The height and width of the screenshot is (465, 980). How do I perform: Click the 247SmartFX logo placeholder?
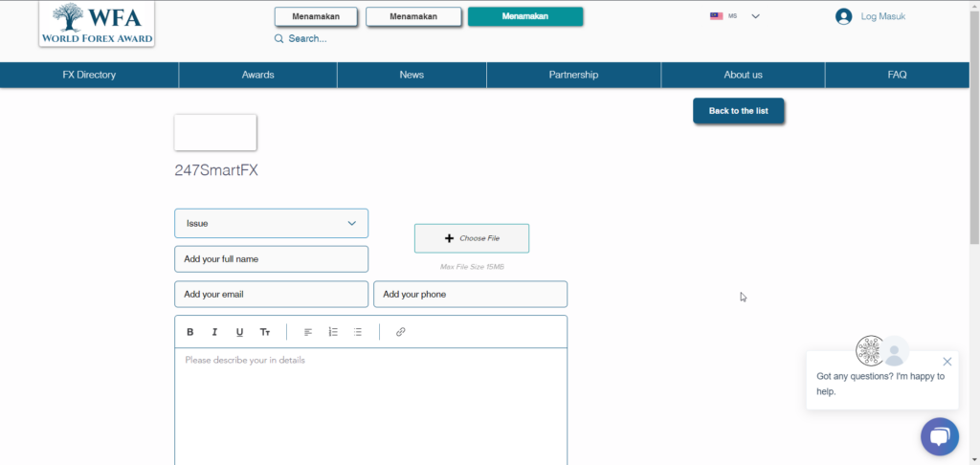[x=215, y=132]
